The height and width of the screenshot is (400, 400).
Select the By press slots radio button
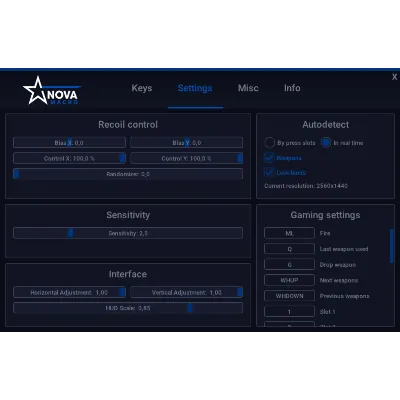pos(269,143)
